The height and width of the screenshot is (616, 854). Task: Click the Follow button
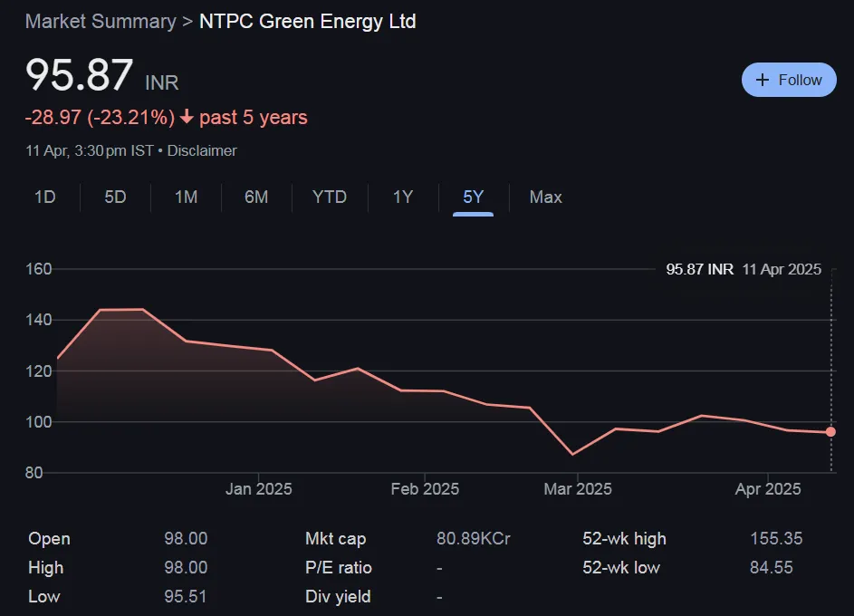point(789,80)
